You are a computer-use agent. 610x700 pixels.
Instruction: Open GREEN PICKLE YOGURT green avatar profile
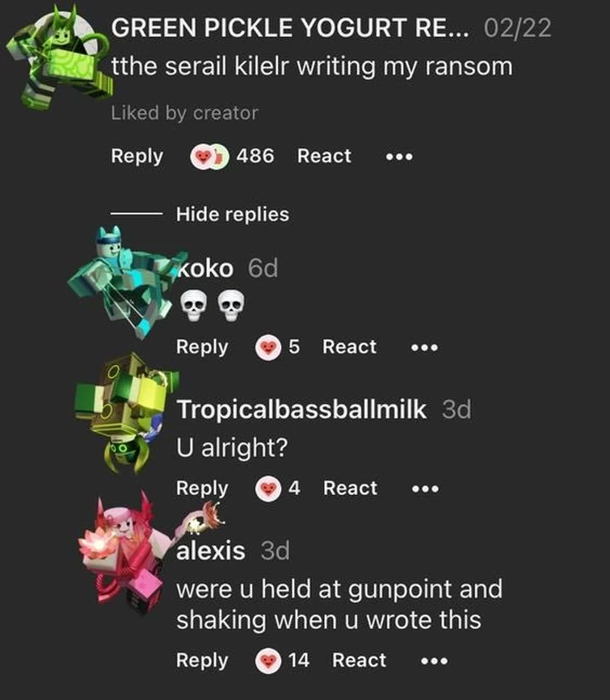click(x=59, y=58)
